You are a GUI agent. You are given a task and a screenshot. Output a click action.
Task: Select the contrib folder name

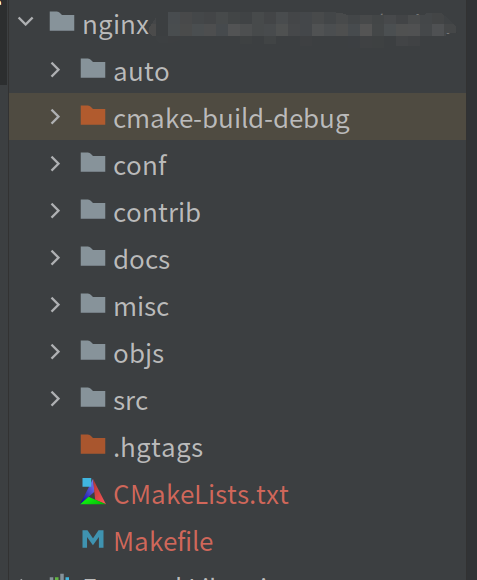tap(157, 213)
